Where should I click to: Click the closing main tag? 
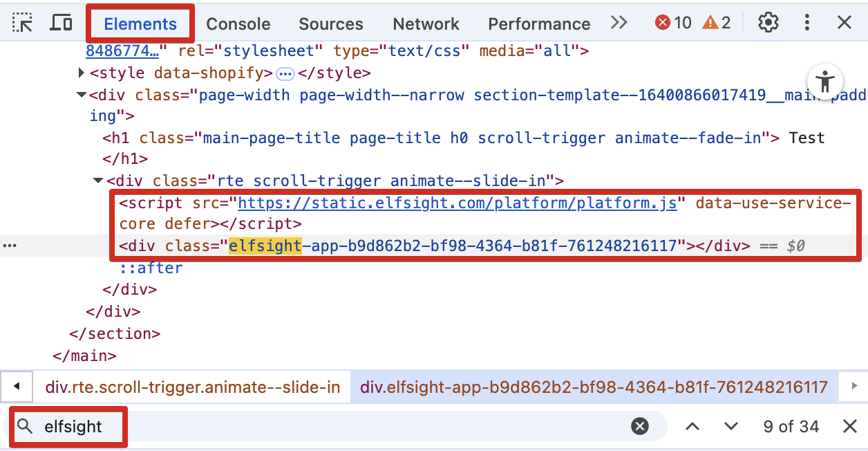84,356
